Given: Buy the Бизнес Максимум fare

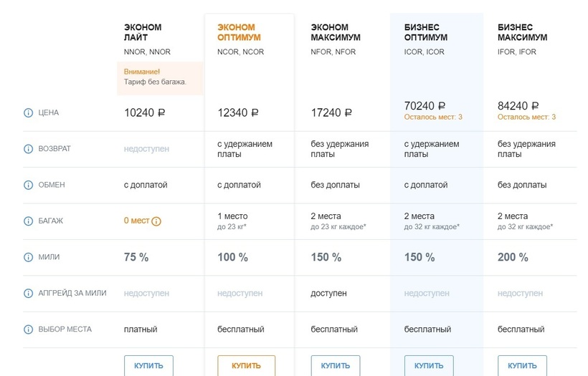Looking at the screenshot, I should [521, 365].
